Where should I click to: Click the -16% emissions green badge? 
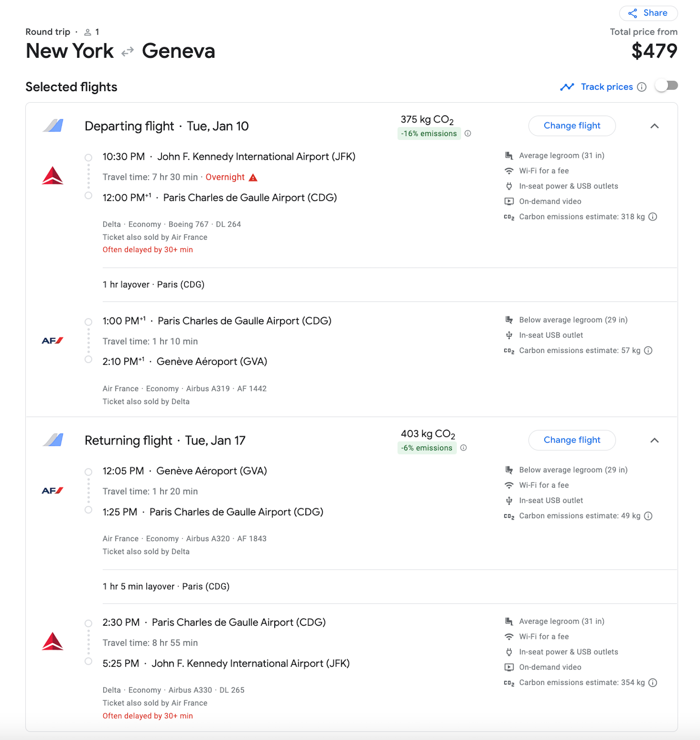tap(429, 133)
